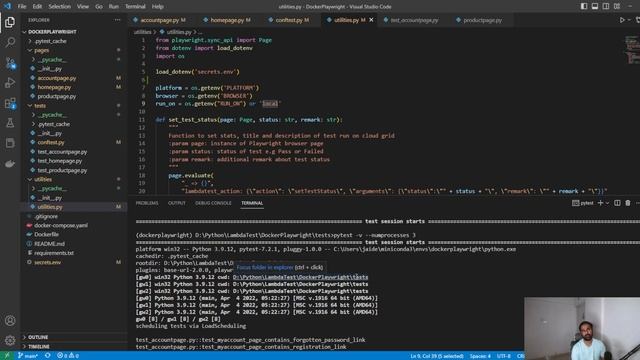640x360 pixels.
Task: Click the main branch status bar item
Action: pyautogui.click(x=28, y=356)
